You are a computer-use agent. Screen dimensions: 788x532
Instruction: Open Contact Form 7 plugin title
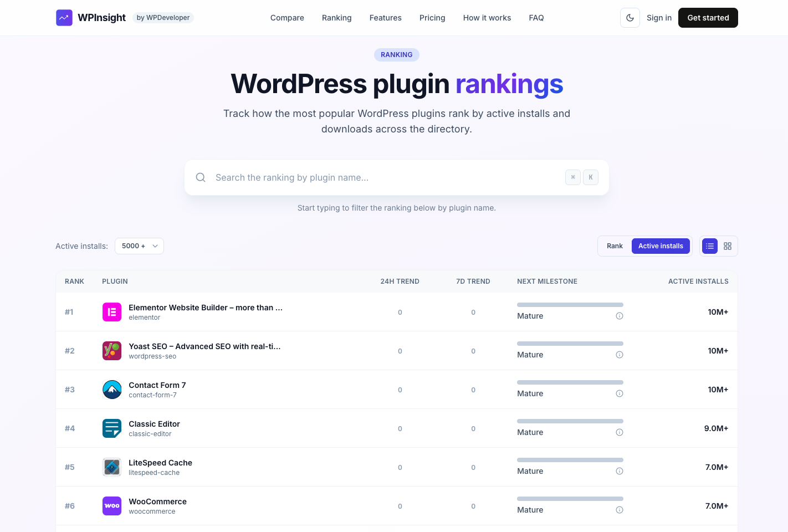[x=157, y=385]
